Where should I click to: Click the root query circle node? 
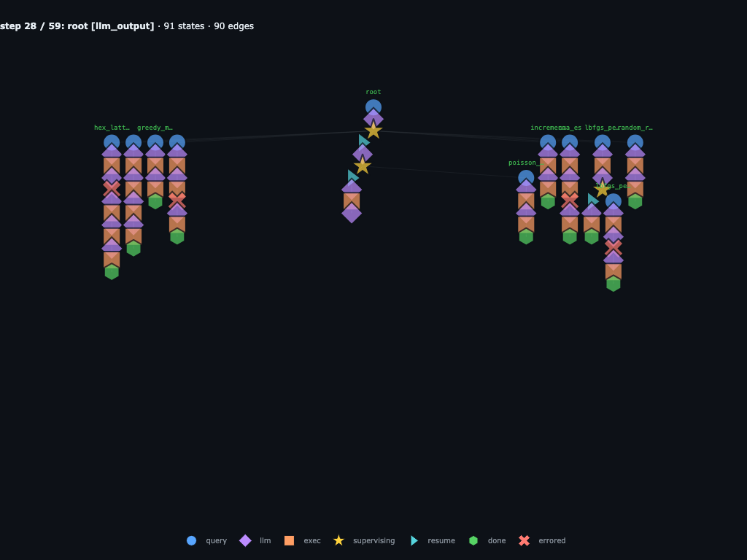373,107
